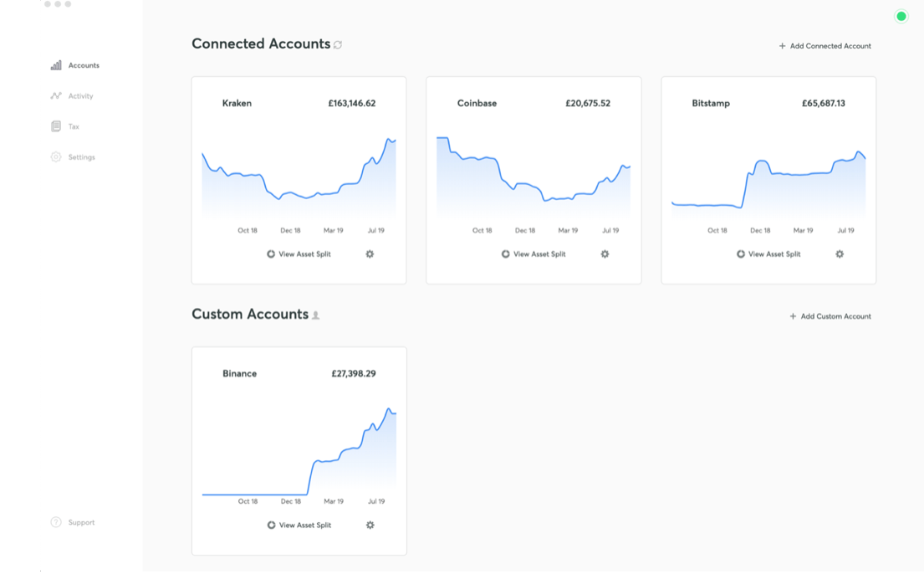Click Oct 18 label on Kraken chart
The width and height of the screenshot is (924, 574).
coord(248,231)
